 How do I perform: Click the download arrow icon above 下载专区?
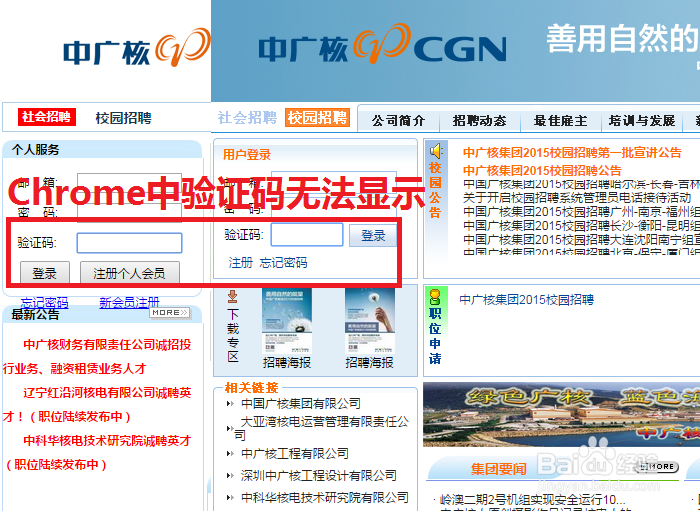tap(233, 296)
